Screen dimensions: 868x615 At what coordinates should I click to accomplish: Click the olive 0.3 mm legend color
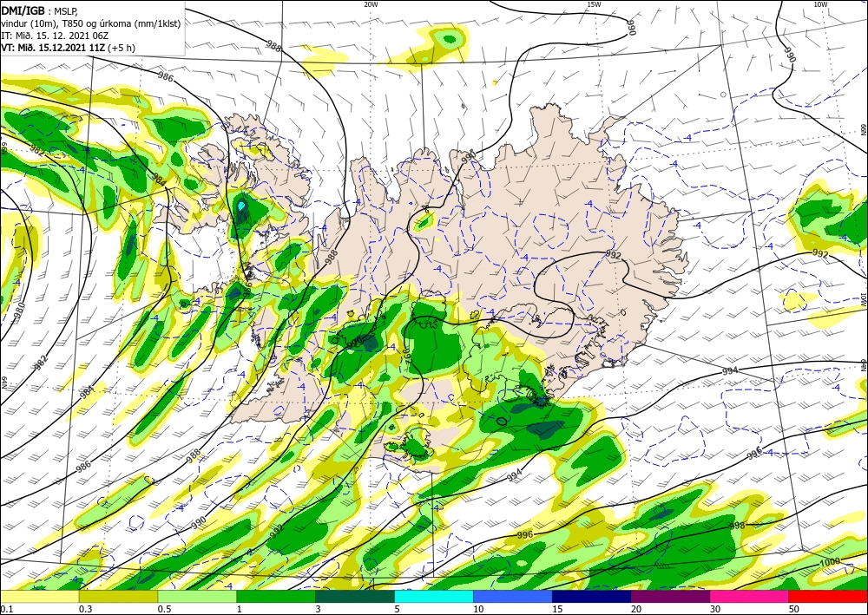[118, 597]
